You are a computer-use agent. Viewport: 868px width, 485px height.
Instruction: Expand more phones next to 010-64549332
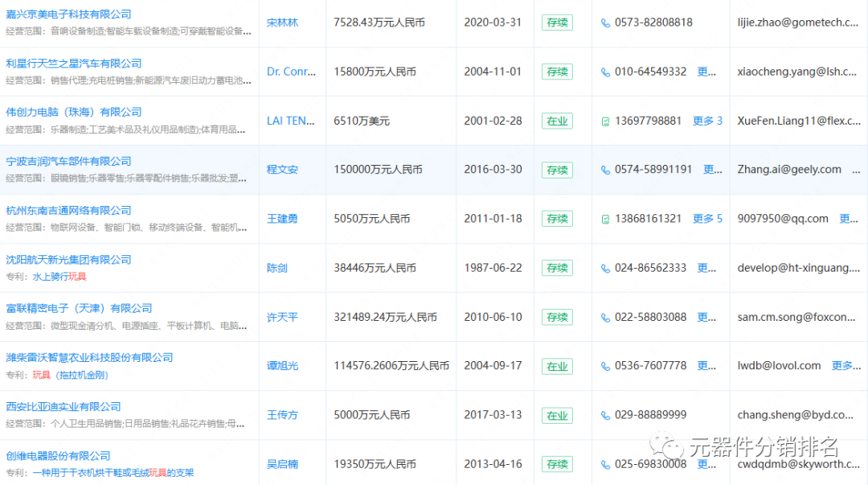pos(706,72)
